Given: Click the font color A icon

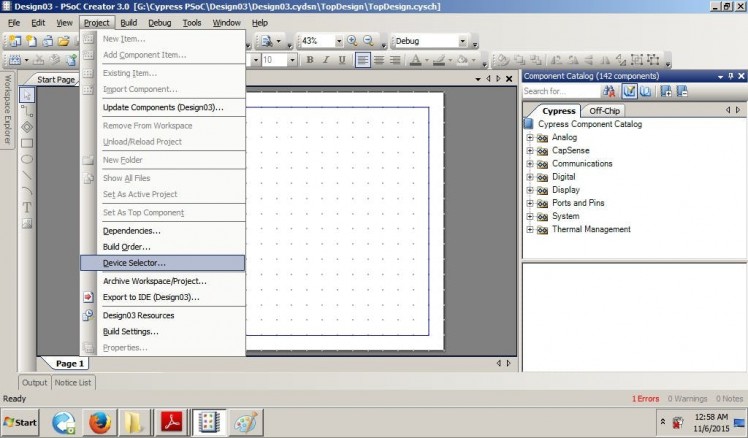Looking at the screenshot, I should pyautogui.click(x=416, y=60).
